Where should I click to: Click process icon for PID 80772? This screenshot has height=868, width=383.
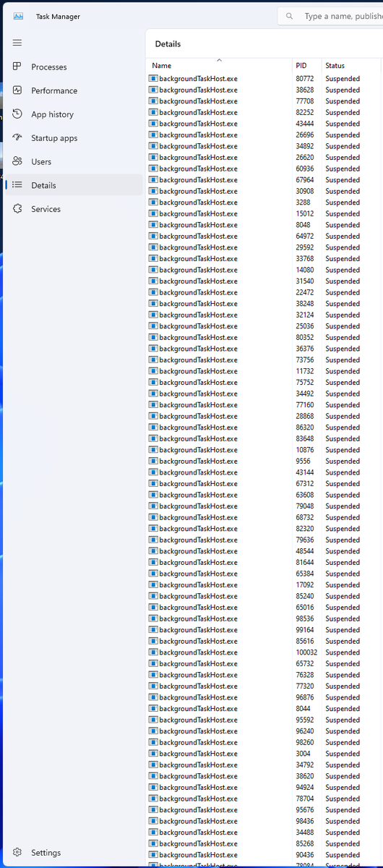tap(153, 79)
